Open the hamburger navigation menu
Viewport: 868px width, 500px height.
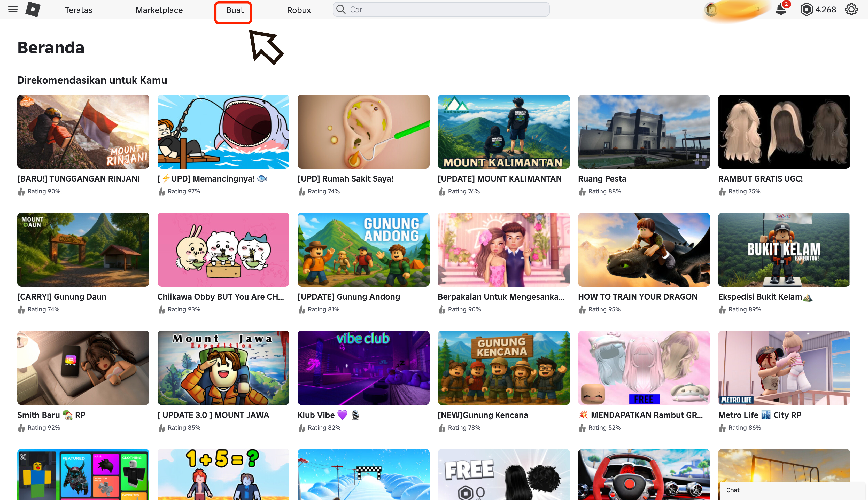[x=13, y=9]
